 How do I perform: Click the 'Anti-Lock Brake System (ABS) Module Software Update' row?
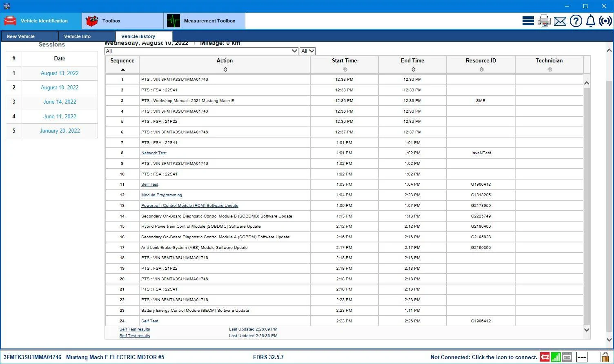click(x=344, y=248)
